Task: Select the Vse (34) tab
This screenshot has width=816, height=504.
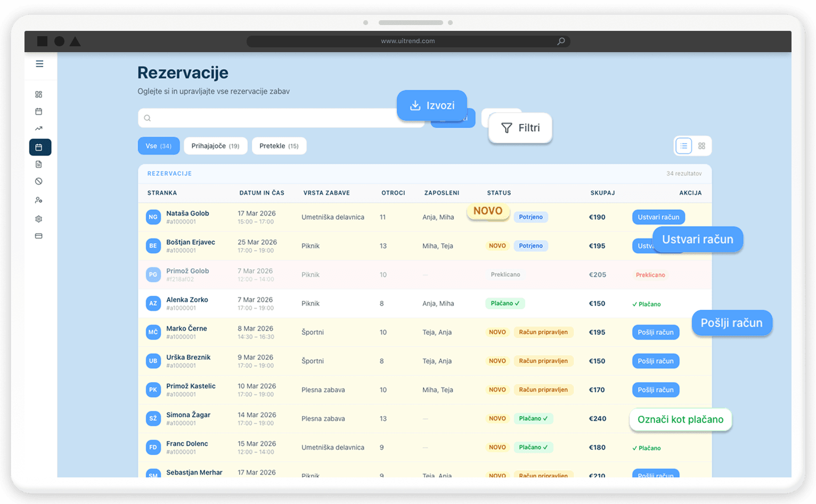Action: 158,146
